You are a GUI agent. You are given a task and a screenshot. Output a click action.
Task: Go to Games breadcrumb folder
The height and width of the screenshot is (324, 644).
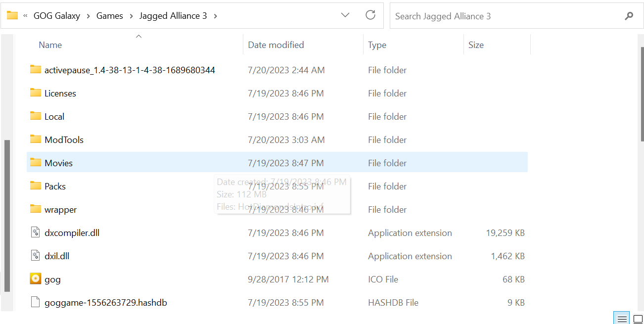[x=110, y=16]
